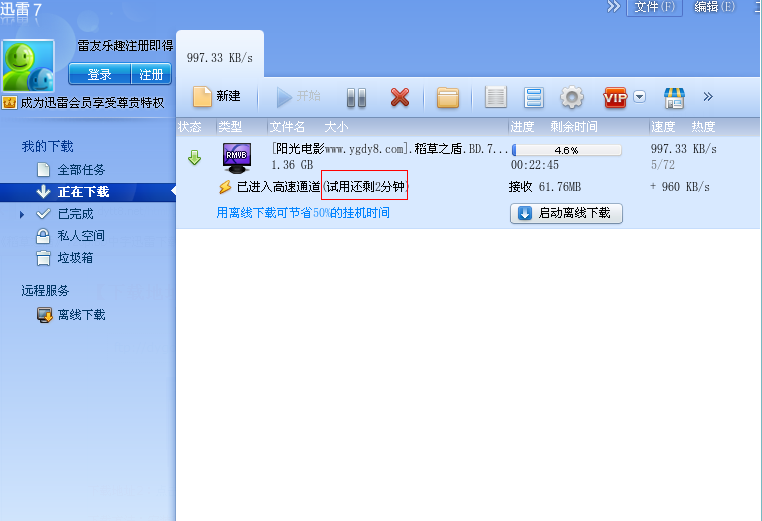Click the 远程服务 section heading

pos(45,291)
